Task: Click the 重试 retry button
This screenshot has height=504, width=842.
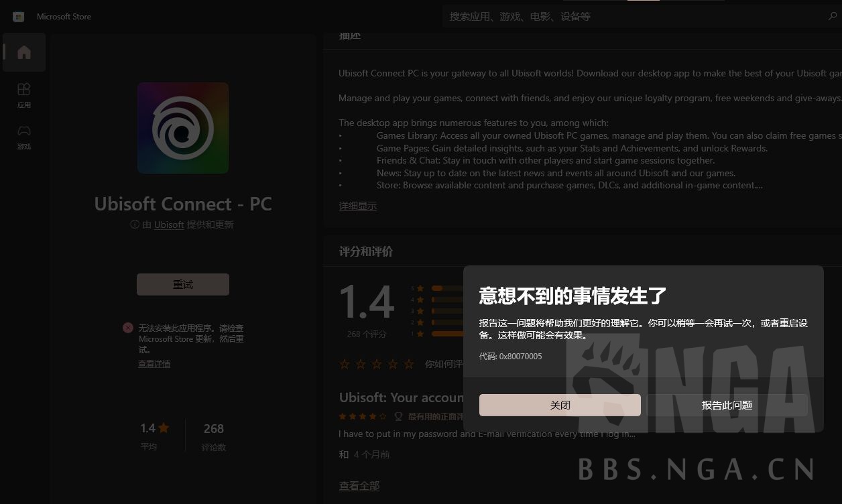Action: pyautogui.click(x=183, y=284)
